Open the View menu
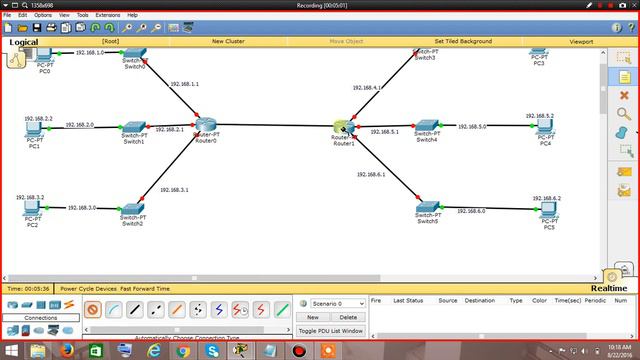 [x=64, y=15]
